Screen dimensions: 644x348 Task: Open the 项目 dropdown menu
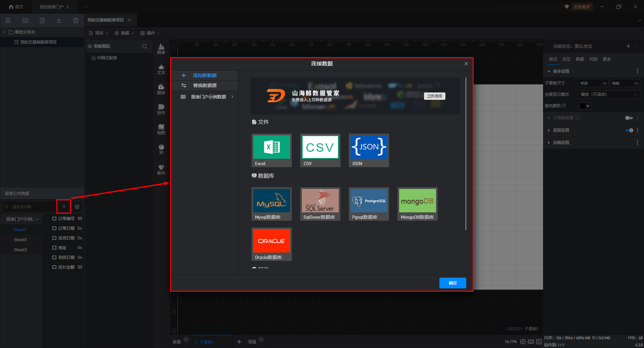99,33
